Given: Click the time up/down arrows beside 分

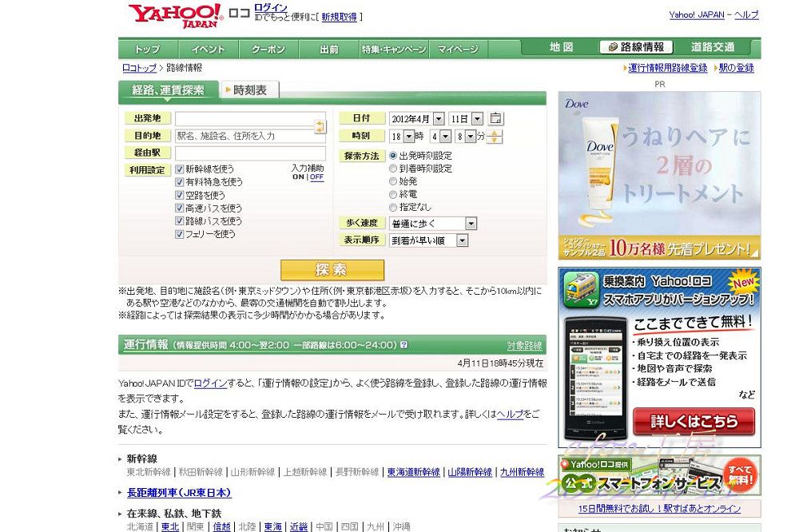Looking at the screenshot, I should pyautogui.click(x=495, y=137).
